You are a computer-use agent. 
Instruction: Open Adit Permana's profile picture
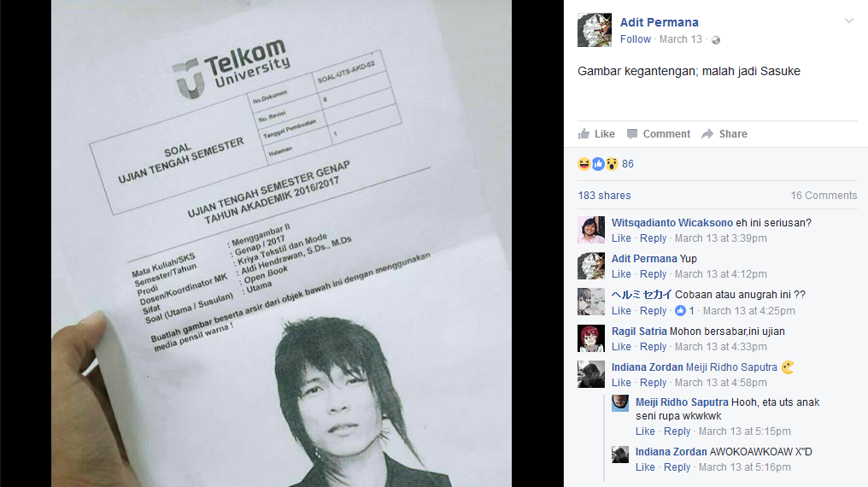[595, 30]
